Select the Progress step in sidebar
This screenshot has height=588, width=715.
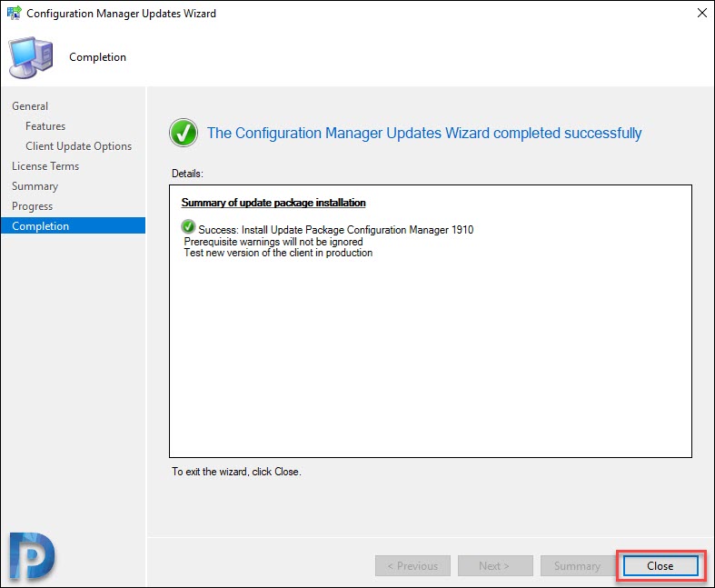(33, 206)
